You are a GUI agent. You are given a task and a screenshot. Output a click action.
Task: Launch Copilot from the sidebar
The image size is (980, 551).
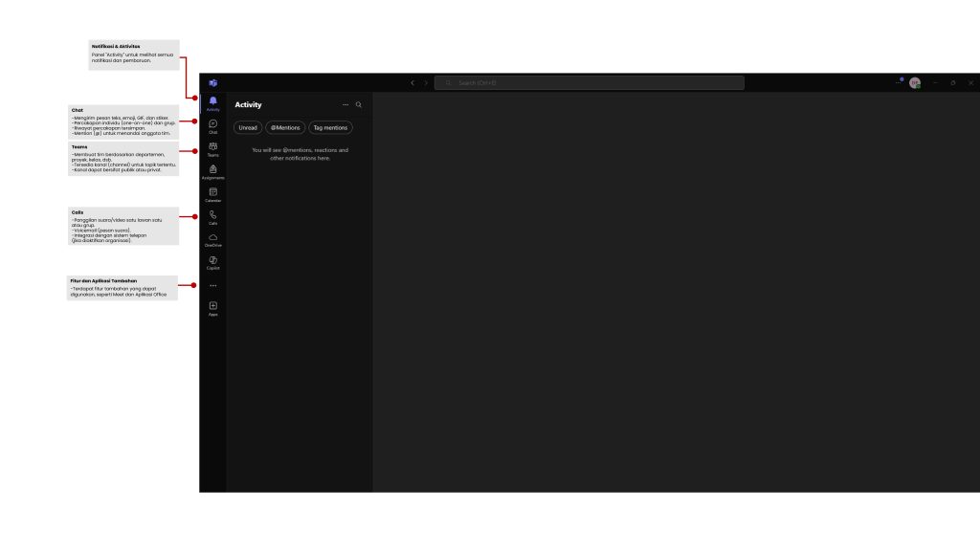[212, 262]
